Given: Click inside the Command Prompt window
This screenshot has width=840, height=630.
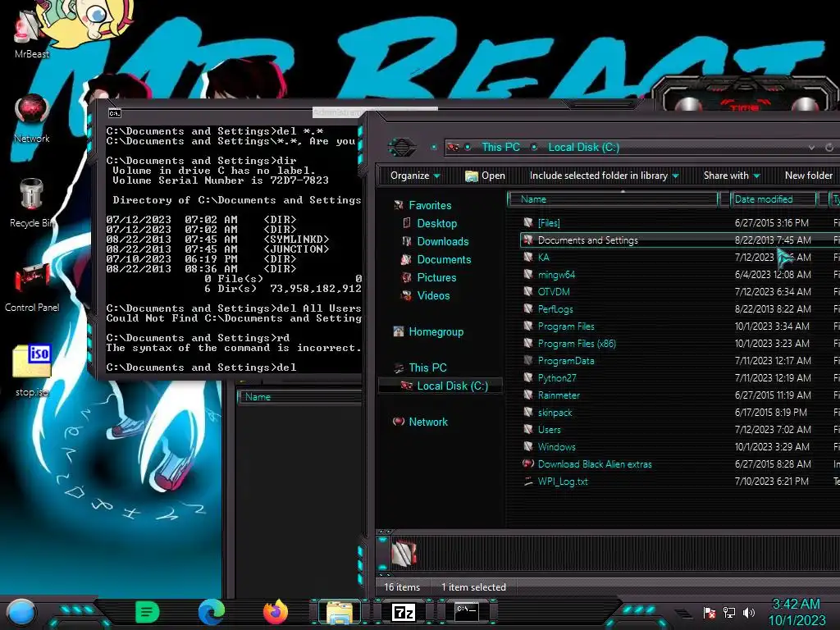Looking at the screenshot, I should point(234,249).
